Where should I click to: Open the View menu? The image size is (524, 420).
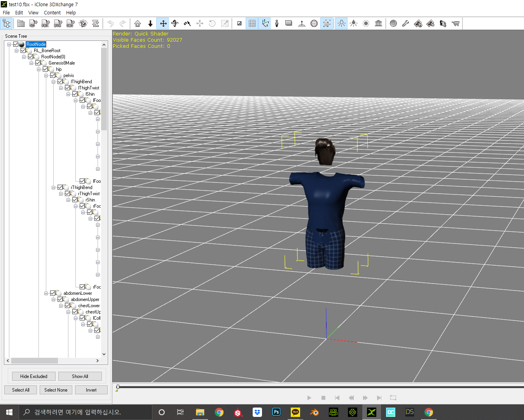(x=33, y=12)
